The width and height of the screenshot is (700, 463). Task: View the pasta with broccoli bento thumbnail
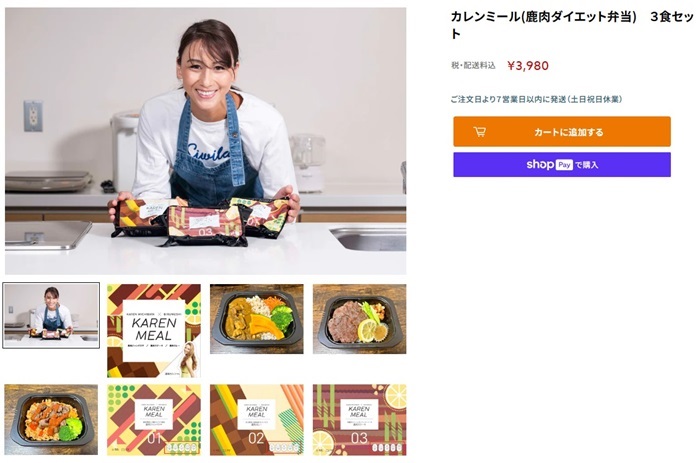pyautogui.click(x=51, y=419)
